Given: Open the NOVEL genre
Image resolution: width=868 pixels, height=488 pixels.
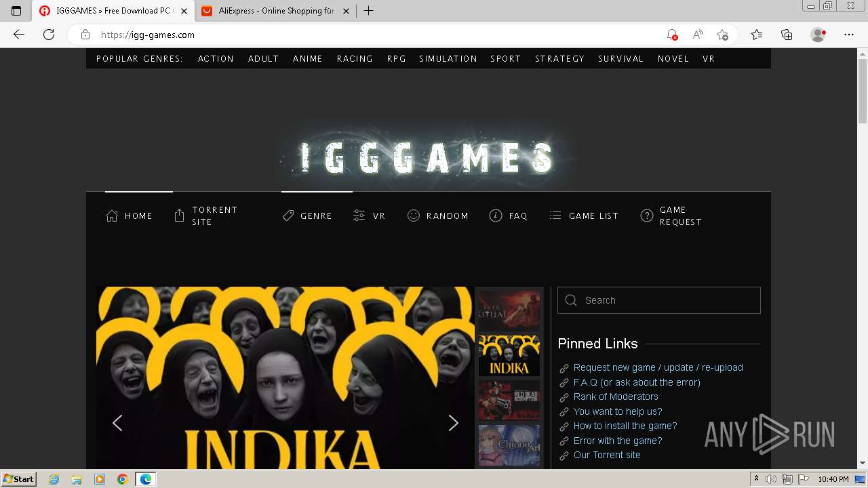Looking at the screenshot, I should coord(673,59).
